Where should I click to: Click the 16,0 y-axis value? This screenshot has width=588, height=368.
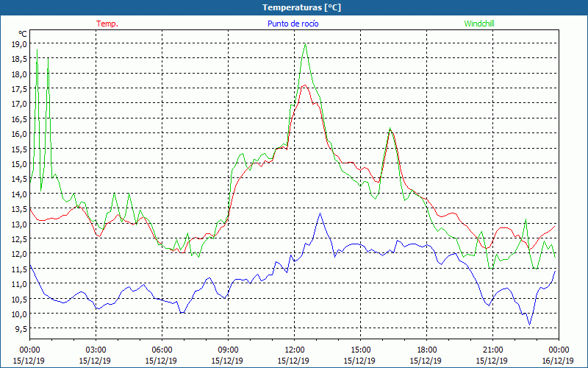[20, 134]
